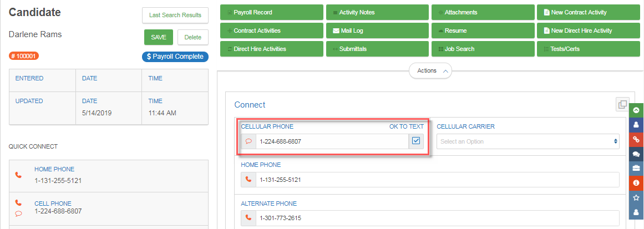Click Quick Connect Cell Phone text bubble icon
Image resolution: width=644 pixels, height=229 pixels.
(18, 213)
